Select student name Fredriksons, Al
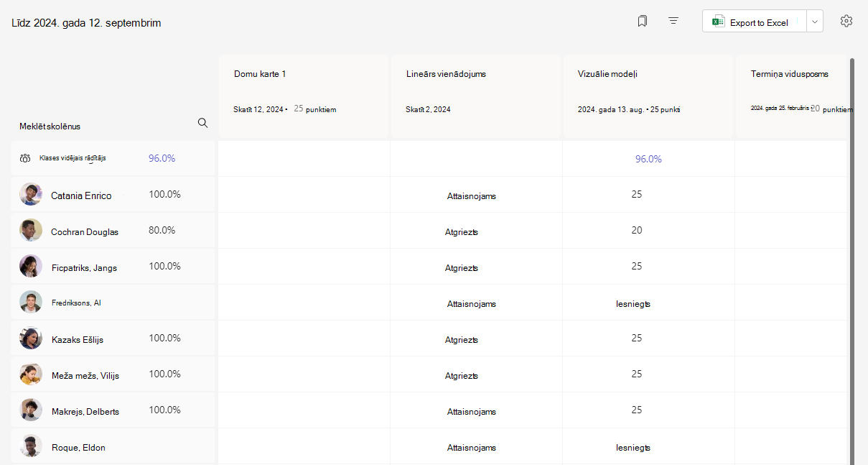The width and height of the screenshot is (868, 465). [x=76, y=303]
